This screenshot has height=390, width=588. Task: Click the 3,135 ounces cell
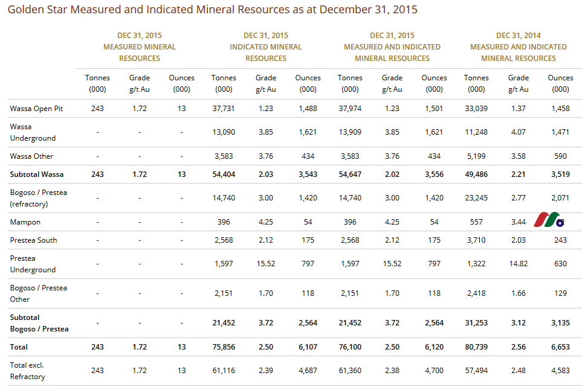(560, 323)
